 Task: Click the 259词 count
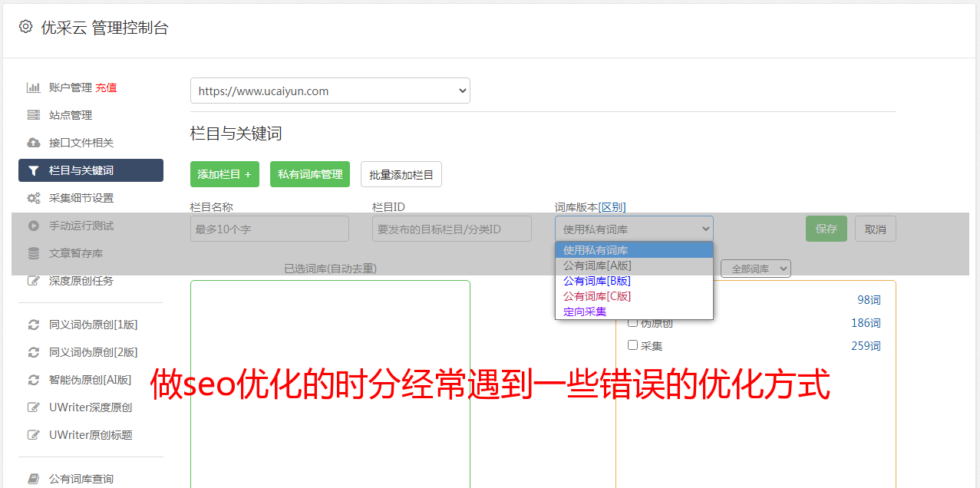pos(866,346)
